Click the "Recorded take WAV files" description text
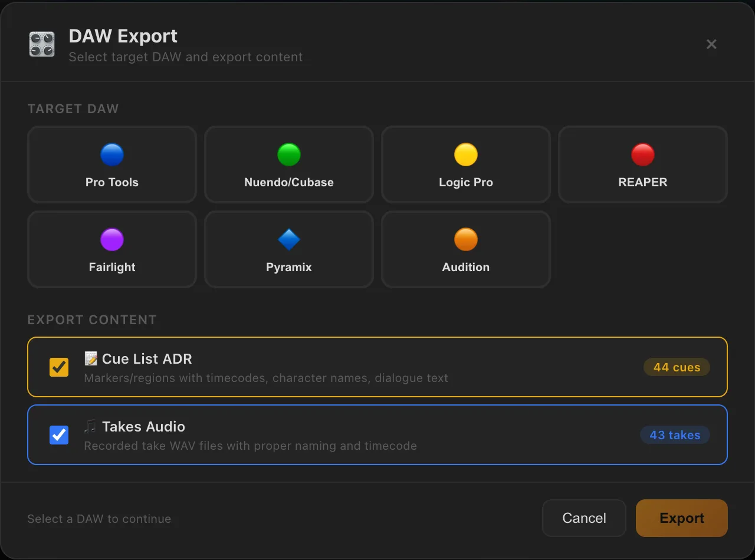This screenshot has width=755, height=560. pyautogui.click(x=250, y=446)
